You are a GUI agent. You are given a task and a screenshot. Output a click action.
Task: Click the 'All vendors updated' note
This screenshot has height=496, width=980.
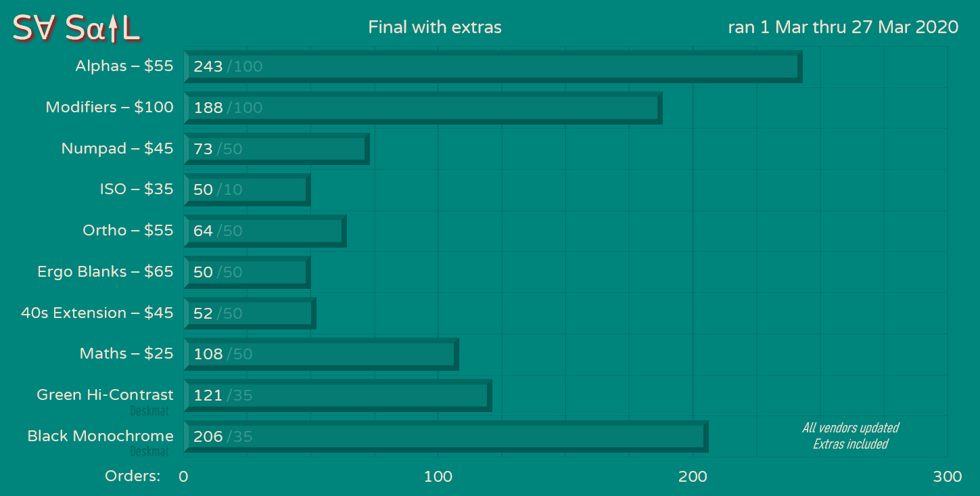850,428
